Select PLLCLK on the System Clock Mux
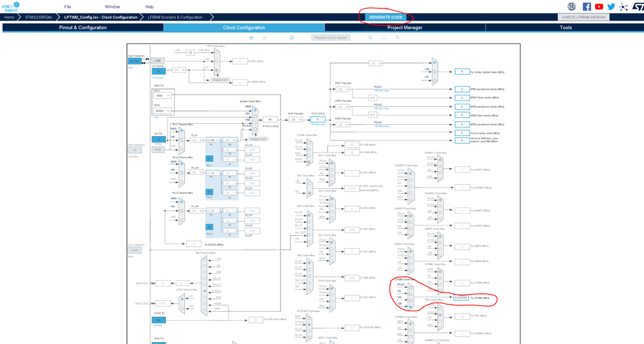This screenshot has height=344, width=644. (255, 128)
